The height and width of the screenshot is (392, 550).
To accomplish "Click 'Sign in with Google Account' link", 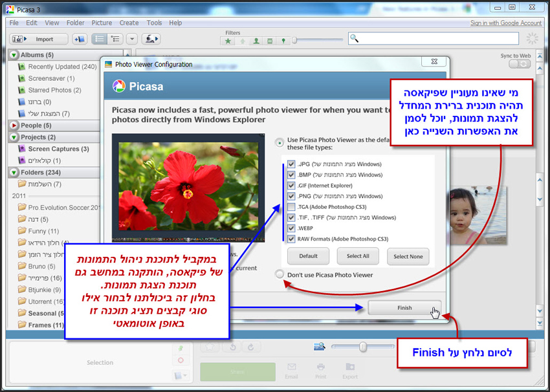I will click(x=506, y=23).
